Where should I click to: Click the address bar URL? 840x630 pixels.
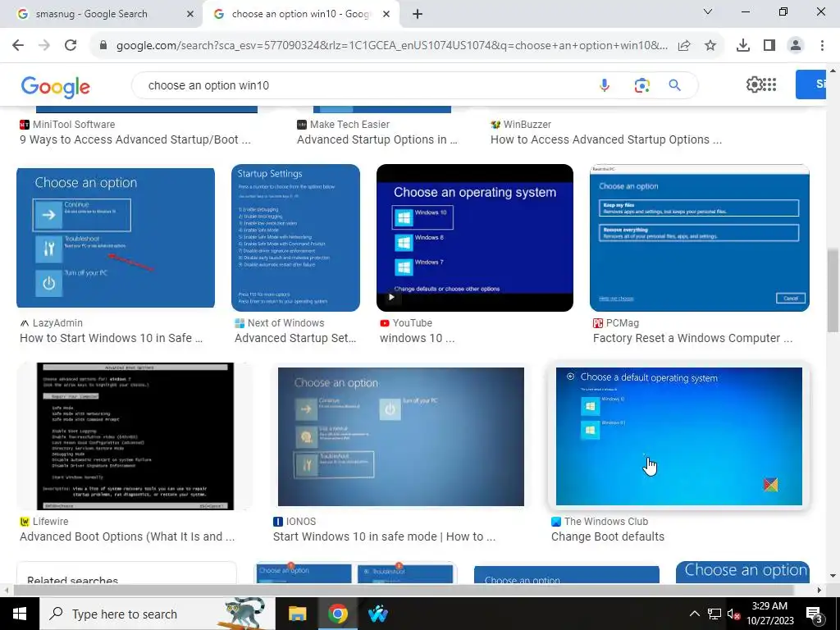tap(391, 46)
